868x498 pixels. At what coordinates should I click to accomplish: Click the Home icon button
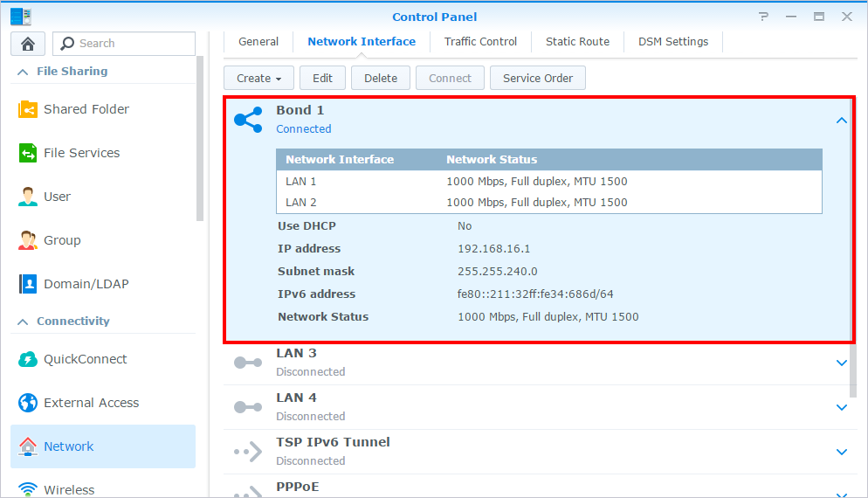coord(28,43)
